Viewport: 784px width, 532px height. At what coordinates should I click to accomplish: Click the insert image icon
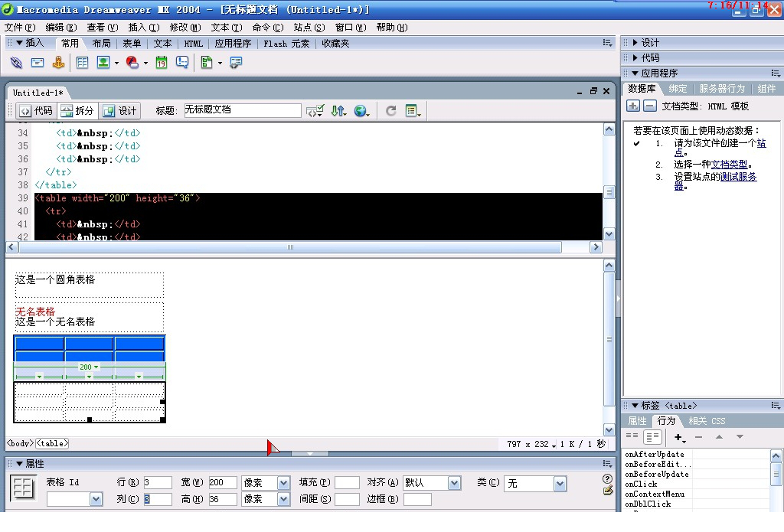point(103,63)
